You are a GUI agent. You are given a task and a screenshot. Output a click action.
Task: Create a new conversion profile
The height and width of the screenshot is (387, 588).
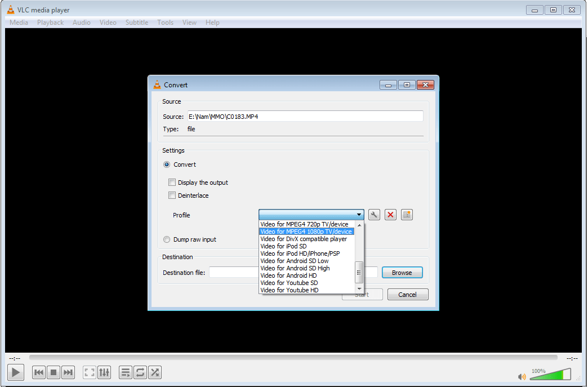407,215
